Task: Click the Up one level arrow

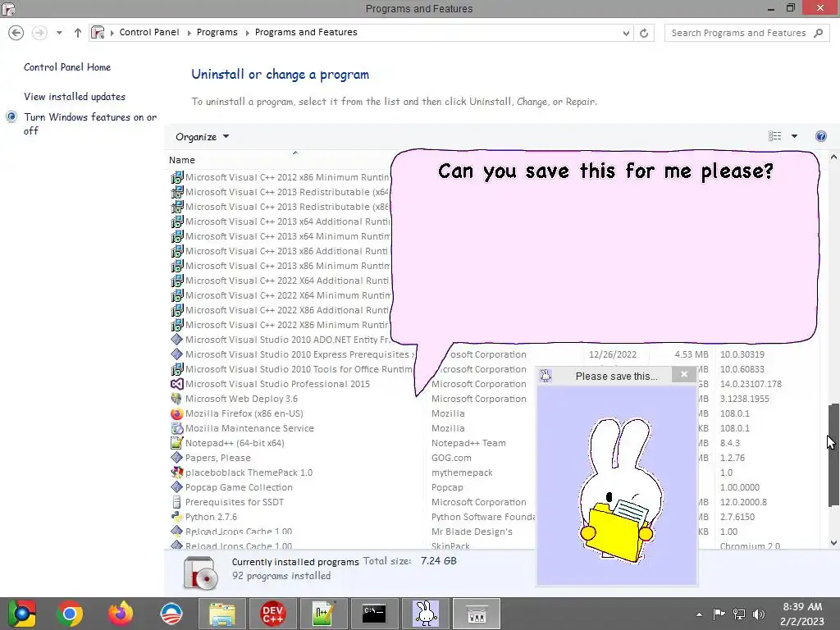Action: 78,33
